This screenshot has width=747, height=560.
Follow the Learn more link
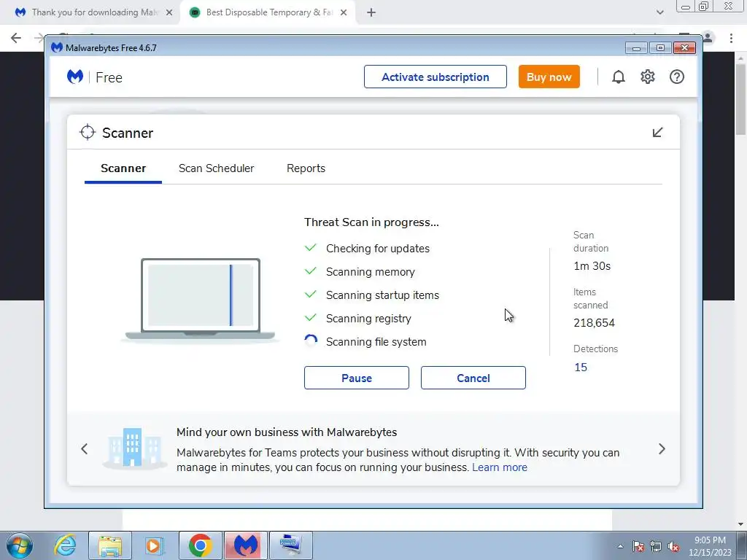click(500, 467)
